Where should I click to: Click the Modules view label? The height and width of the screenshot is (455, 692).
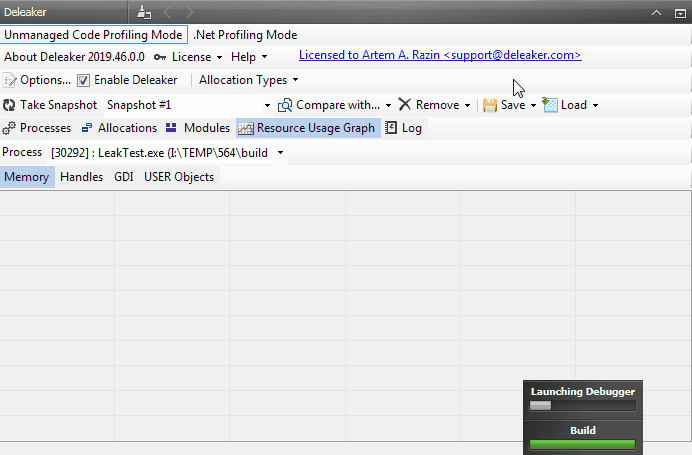pyautogui.click(x=207, y=128)
